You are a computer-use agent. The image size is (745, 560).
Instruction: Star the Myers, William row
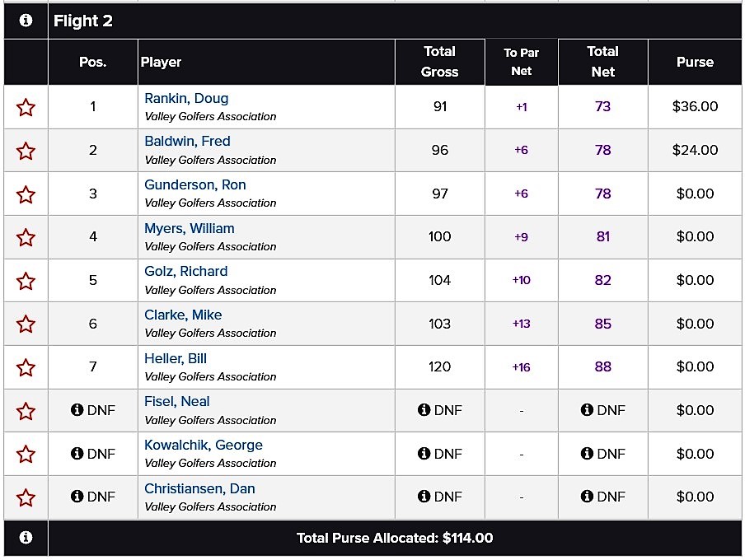tap(26, 237)
